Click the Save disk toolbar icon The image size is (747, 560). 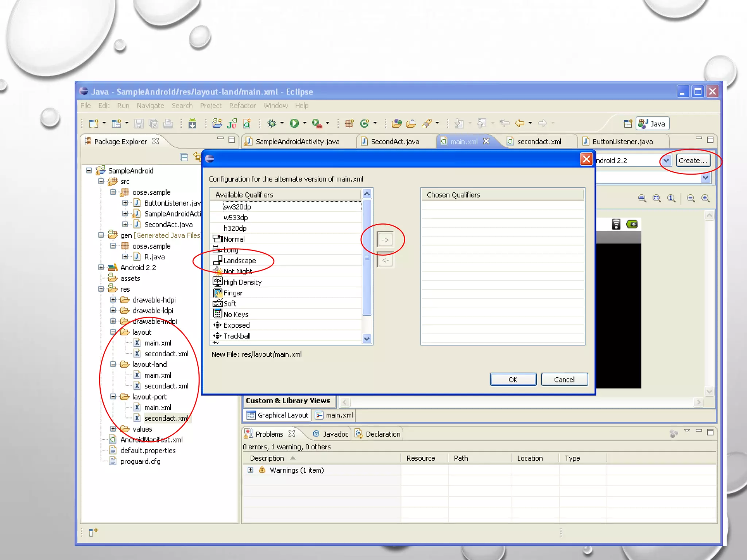click(x=139, y=124)
